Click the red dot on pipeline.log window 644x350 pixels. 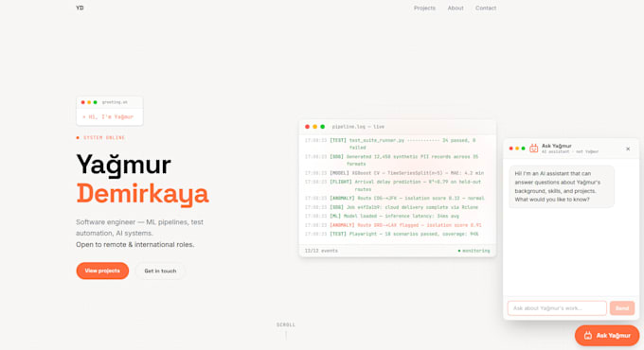pyautogui.click(x=307, y=127)
